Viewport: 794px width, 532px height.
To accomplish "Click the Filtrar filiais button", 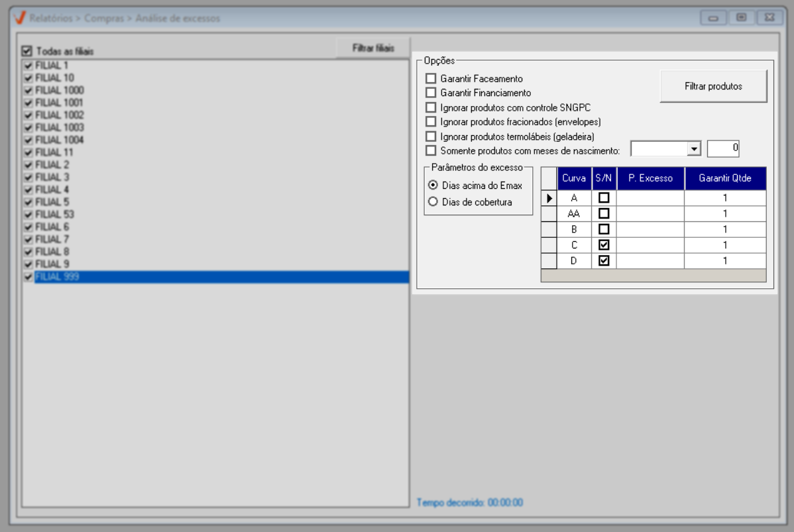I will pyautogui.click(x=373, y=48).
